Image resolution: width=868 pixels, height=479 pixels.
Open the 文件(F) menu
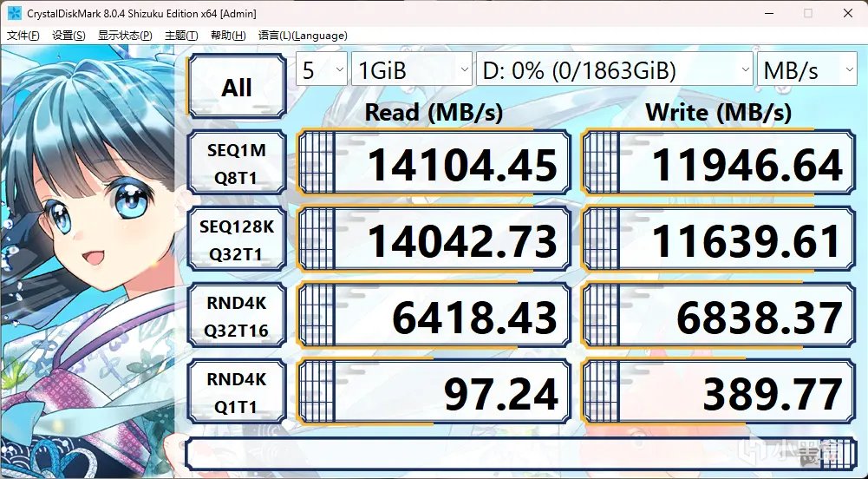pos(23,36)
